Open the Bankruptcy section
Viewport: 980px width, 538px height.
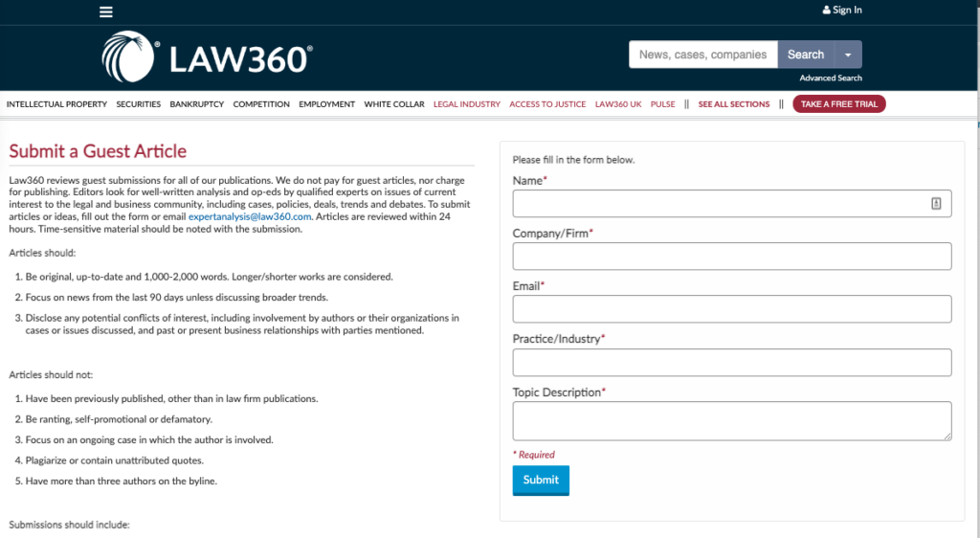pos(197,104)
